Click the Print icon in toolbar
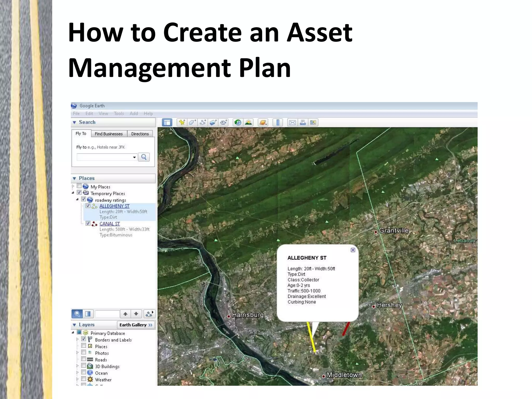The image size is (532, 399). (x=303, y=122)
